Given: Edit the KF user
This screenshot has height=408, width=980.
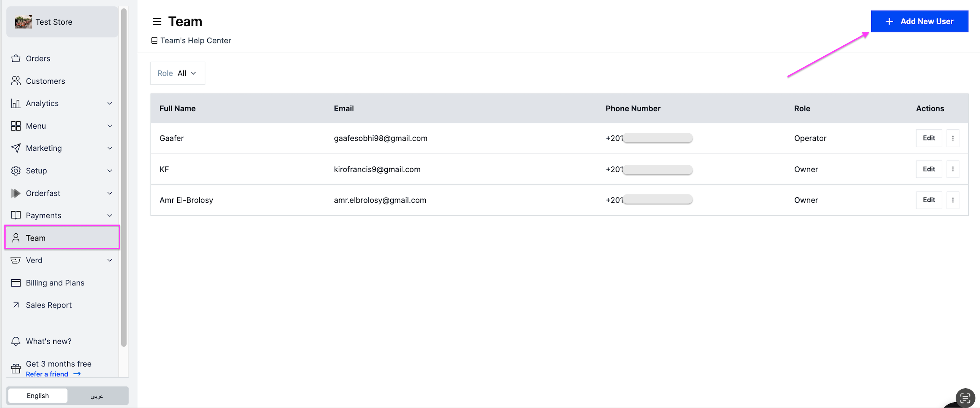Looking at the screenshot, I should tap(929, 169).
